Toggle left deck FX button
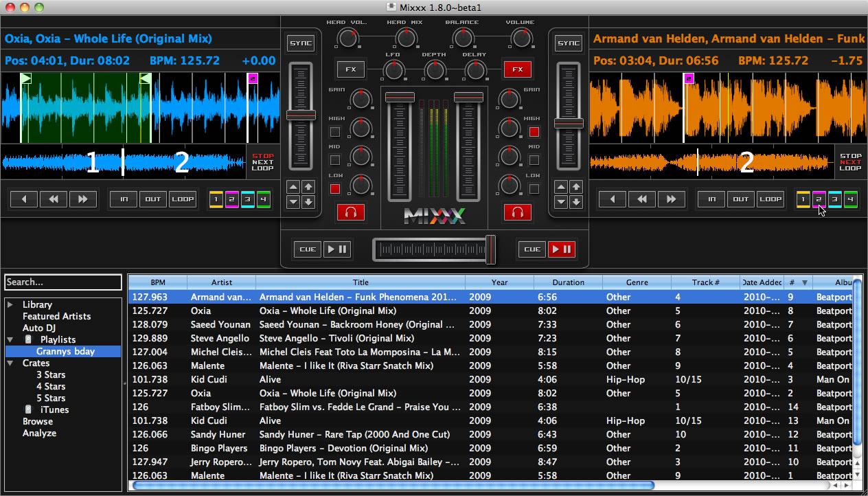Image resolution: width=868 pixels, height=496 pixels. [350, 69]
